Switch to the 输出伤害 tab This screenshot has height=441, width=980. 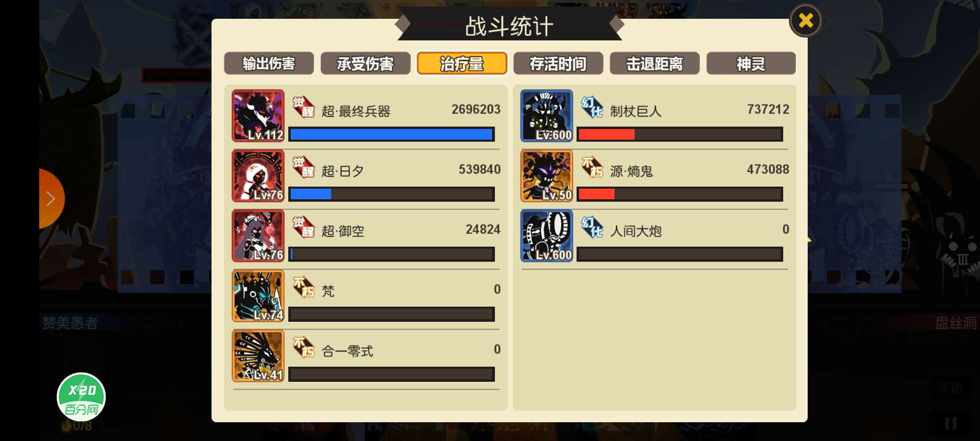click(269, 63)
